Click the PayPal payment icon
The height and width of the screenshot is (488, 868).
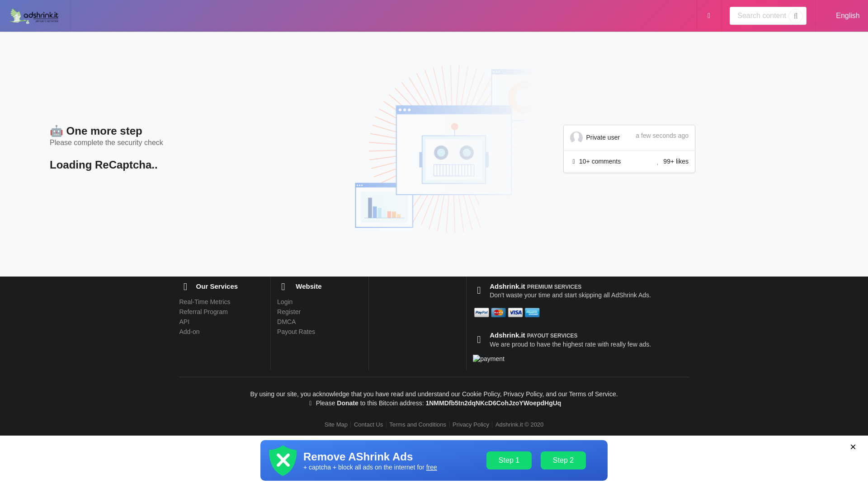(481, 313)
